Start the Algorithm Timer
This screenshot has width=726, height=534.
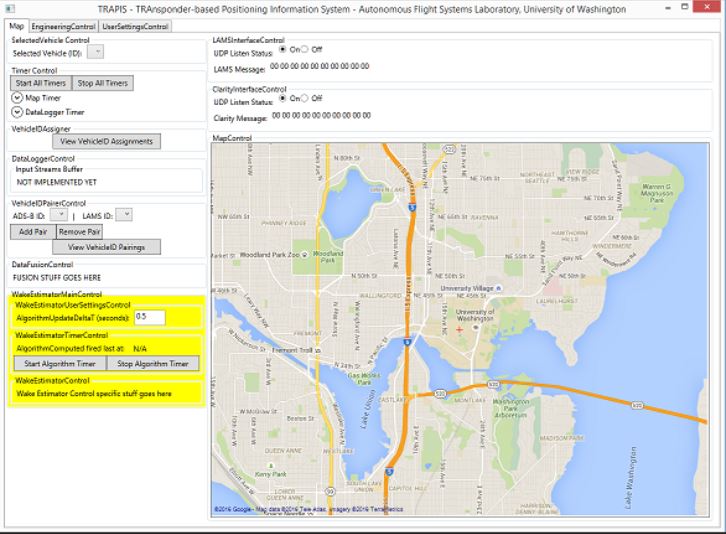(x=60, y=364)
